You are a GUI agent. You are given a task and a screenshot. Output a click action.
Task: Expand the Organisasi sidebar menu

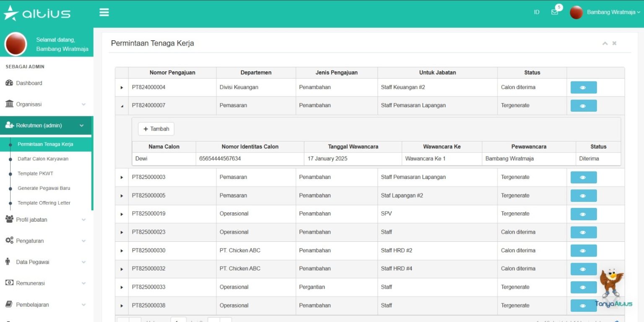46,104
